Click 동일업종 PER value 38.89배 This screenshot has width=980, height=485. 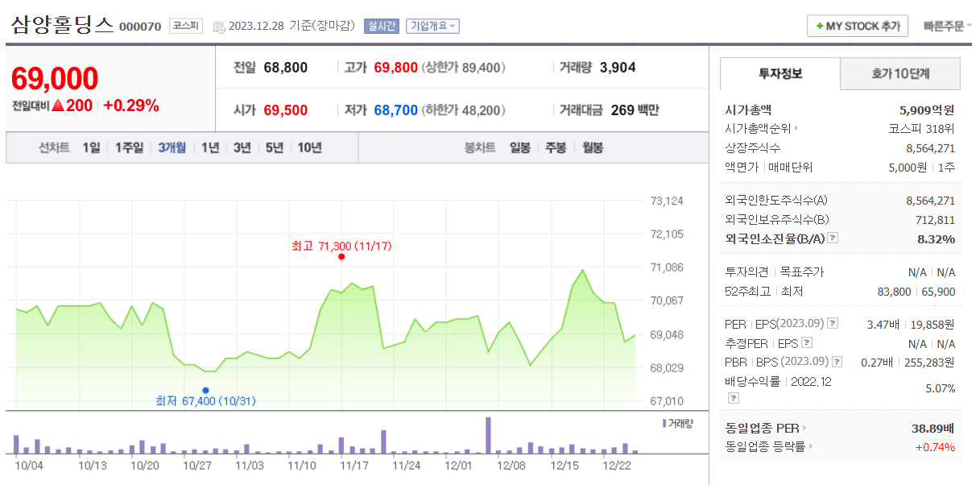[x=933, y=428]
